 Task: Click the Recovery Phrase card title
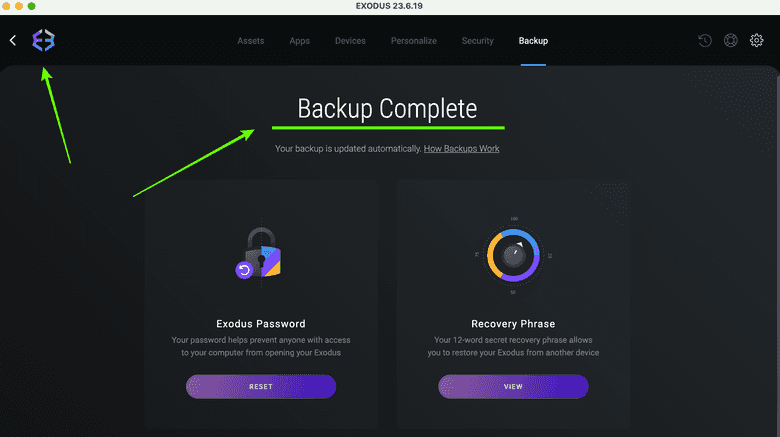point(513,324)
